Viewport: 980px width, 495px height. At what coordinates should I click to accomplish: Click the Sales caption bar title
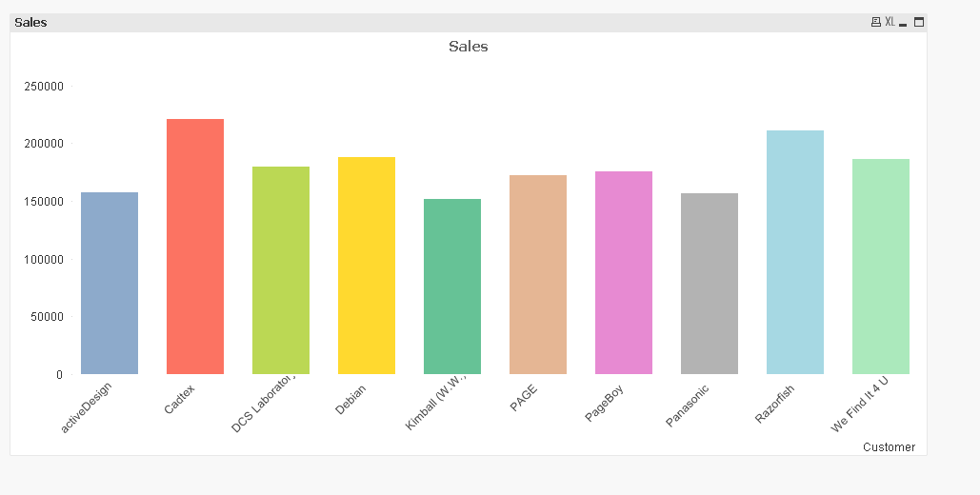30,22
